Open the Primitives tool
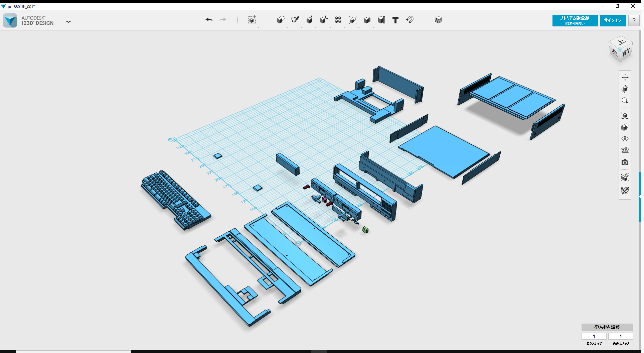The height and width of the screenshot is (353, 644). [281, 20]
